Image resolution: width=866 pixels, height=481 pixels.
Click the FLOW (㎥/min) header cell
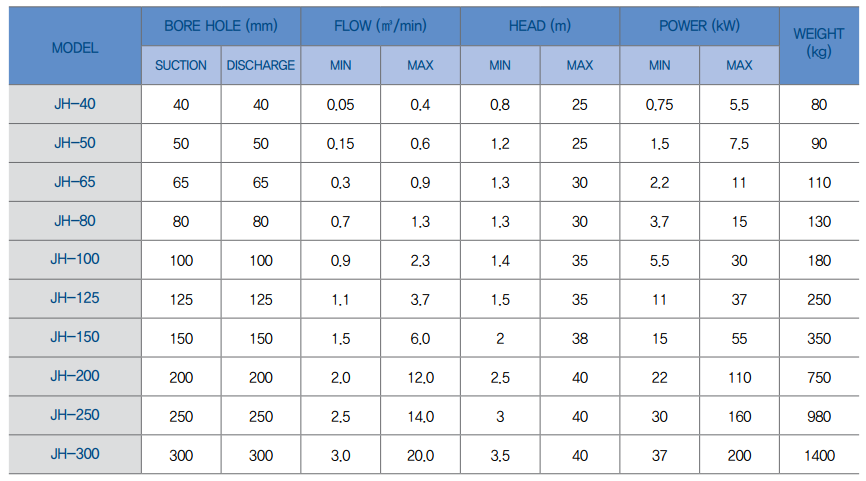click(x=380, y=26)
